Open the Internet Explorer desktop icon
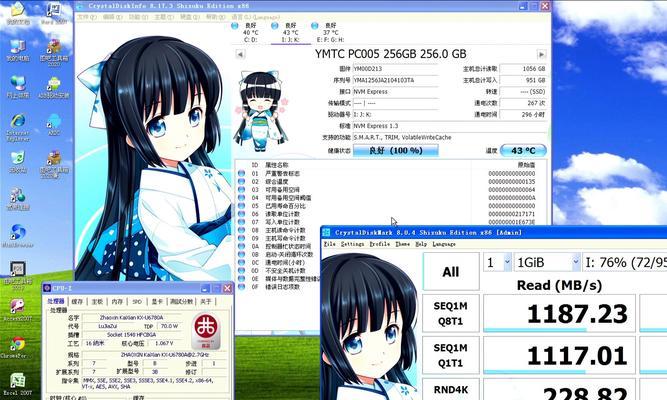This screenshot has height=400, width=667. (x=18, y=127)
